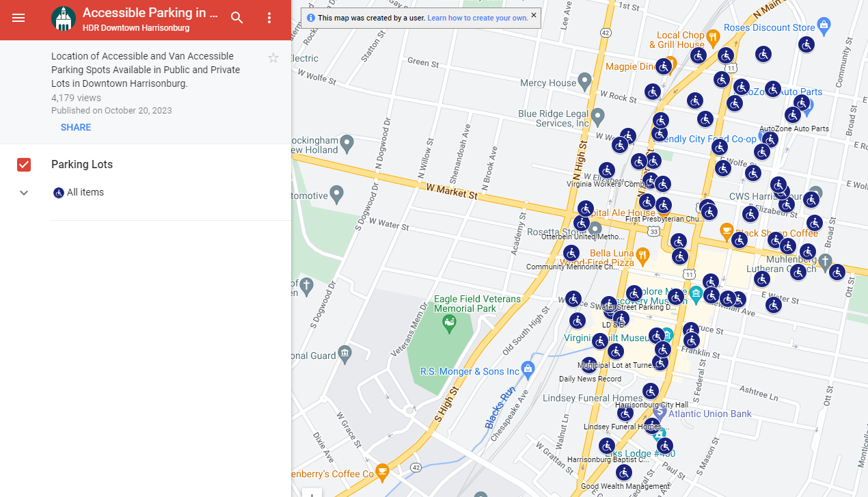The height and width of the screenshot is (497, 868).
Task: Click the Atlantic Union Bank pin
Action: point(659,412)
